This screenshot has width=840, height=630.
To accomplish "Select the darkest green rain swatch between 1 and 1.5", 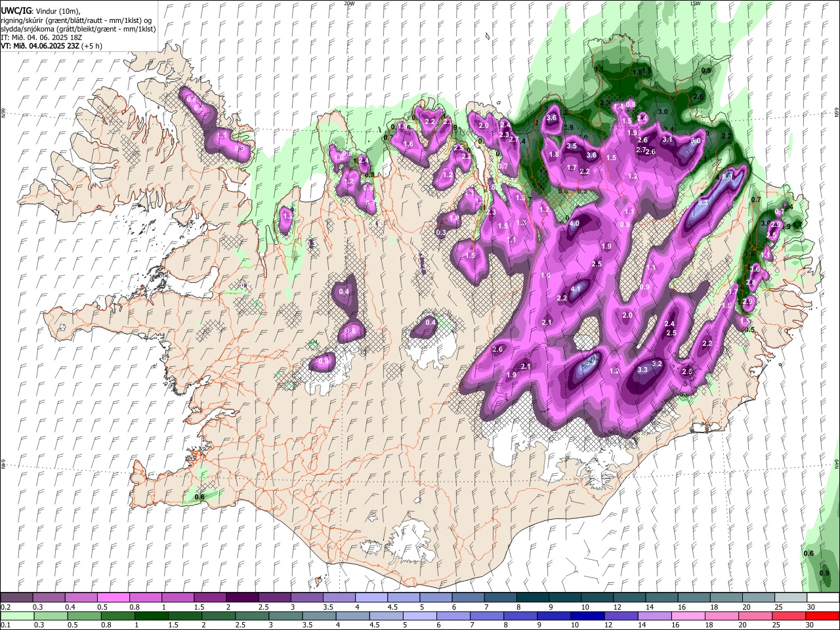I will pyautogui.click(x=151, y=616).
